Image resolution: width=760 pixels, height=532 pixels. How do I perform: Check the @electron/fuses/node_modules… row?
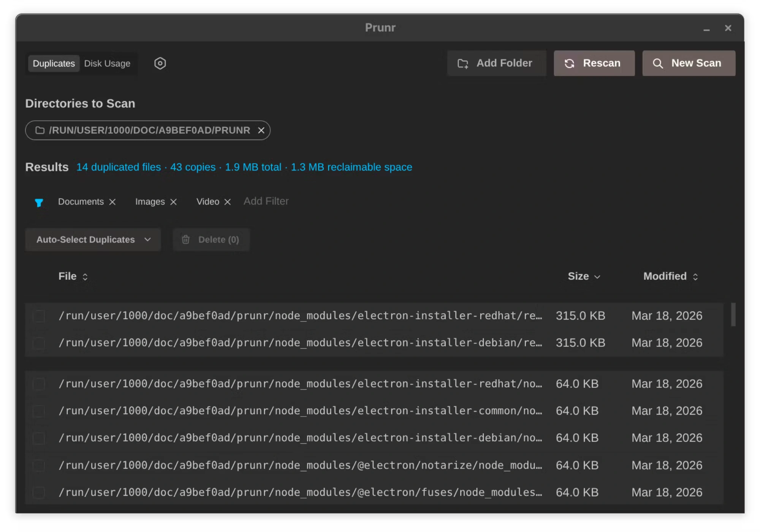39,492
